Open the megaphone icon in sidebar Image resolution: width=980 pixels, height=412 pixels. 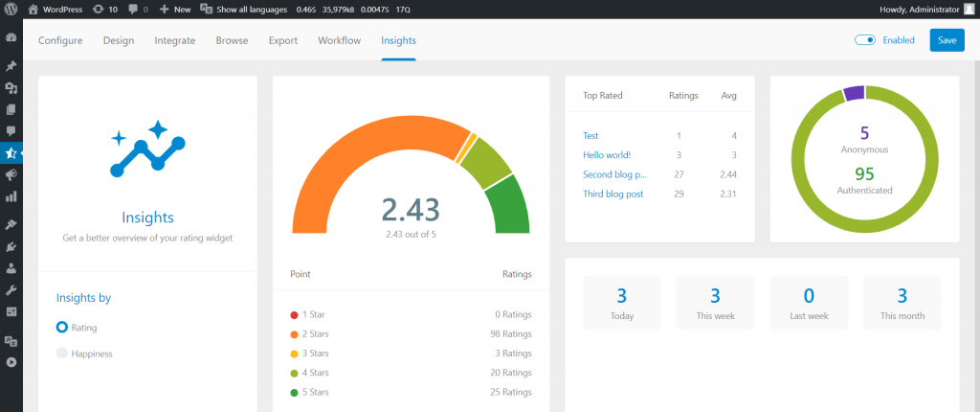[11, 174]
